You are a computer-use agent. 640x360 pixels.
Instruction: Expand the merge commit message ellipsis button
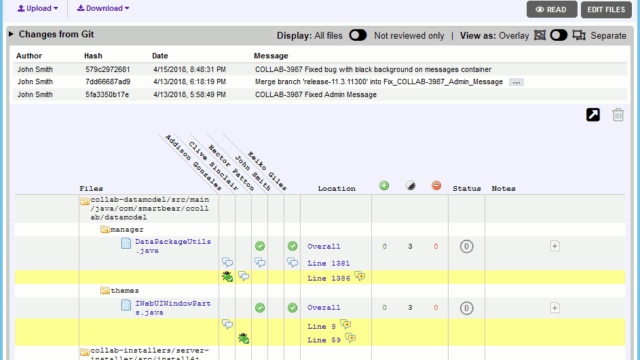[x=516, y=82]
